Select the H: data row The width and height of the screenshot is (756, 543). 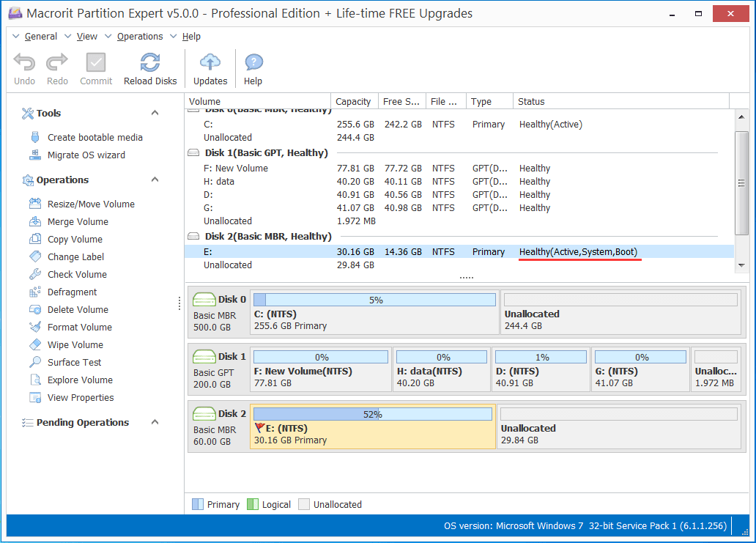pos(459,181)
